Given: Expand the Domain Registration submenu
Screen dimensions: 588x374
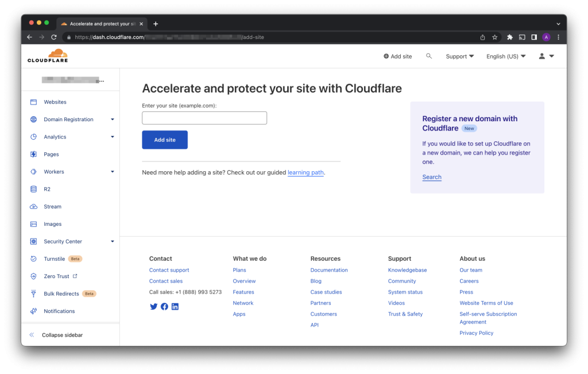Looking at the screenshot, I should point(113,119).
